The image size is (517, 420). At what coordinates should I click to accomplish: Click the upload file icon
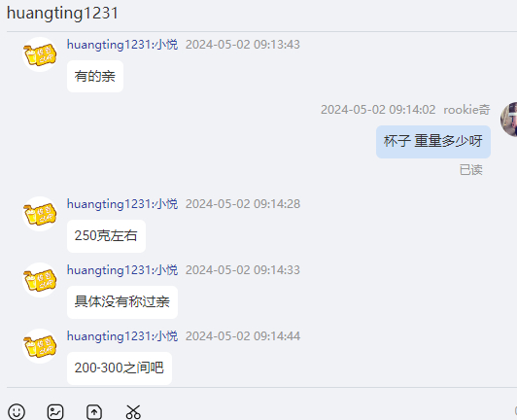tap(94, 412)
